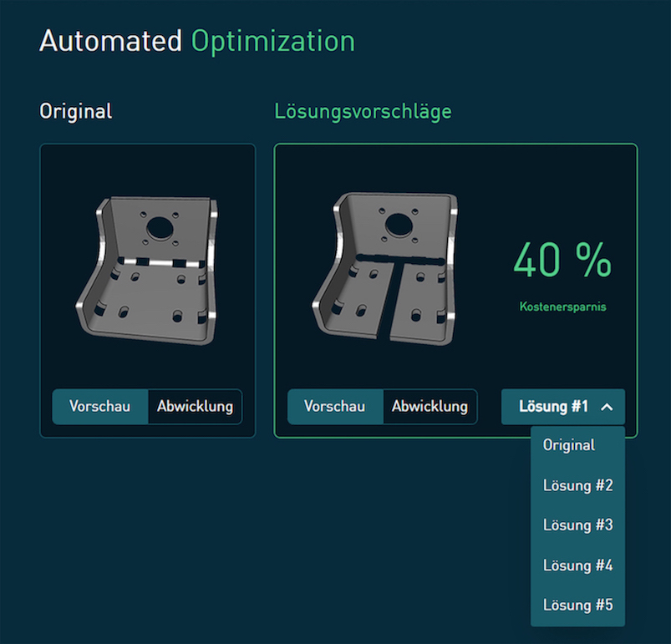Click the 40 % savings value
Screen dimensions: 671x644
pos(562,259)
